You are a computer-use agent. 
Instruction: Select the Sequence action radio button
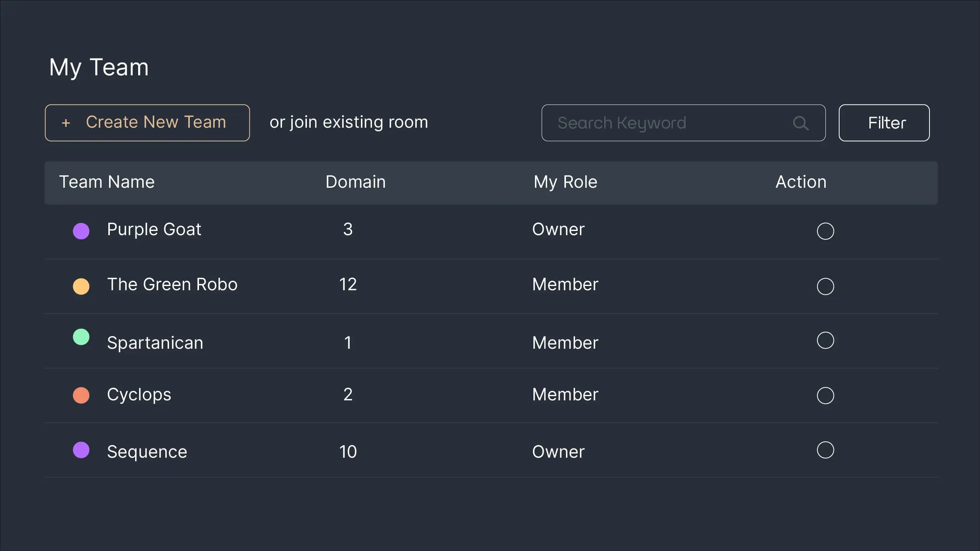pyautogui.click(x=825, y=450)
